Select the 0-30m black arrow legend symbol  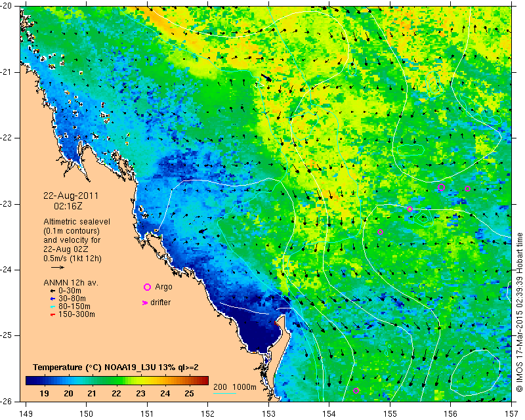click(52, 291)
